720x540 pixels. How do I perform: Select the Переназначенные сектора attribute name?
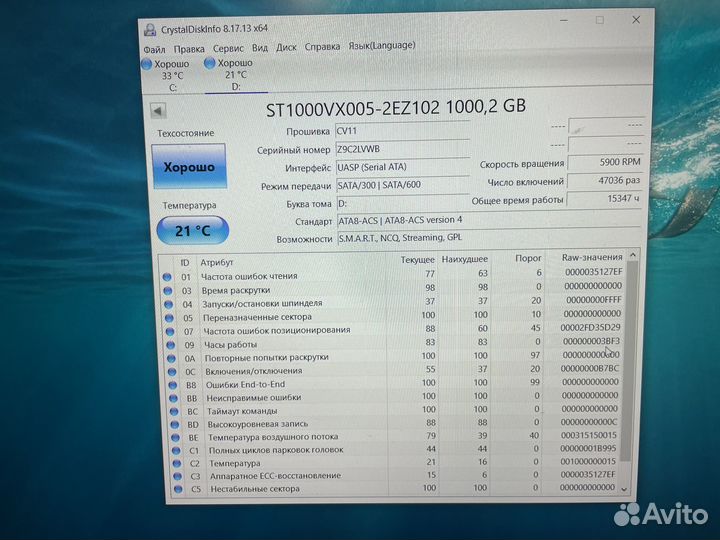point(257,317)
